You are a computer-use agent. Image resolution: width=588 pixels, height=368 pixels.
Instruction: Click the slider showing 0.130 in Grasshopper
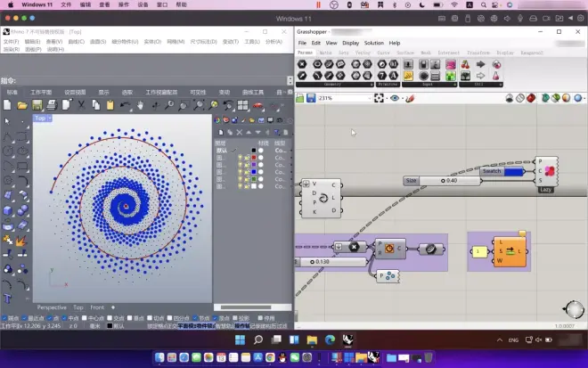(331, 262)
